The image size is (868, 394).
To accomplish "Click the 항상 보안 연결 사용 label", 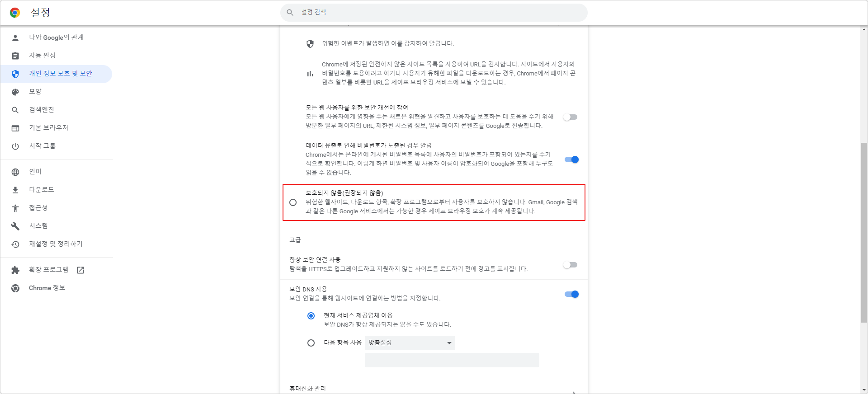I will coord(315,260).
